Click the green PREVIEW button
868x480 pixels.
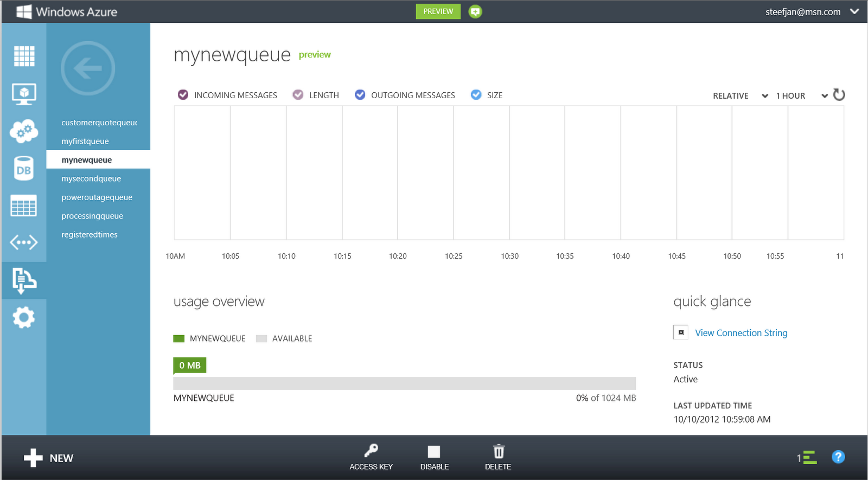[438, 11]
